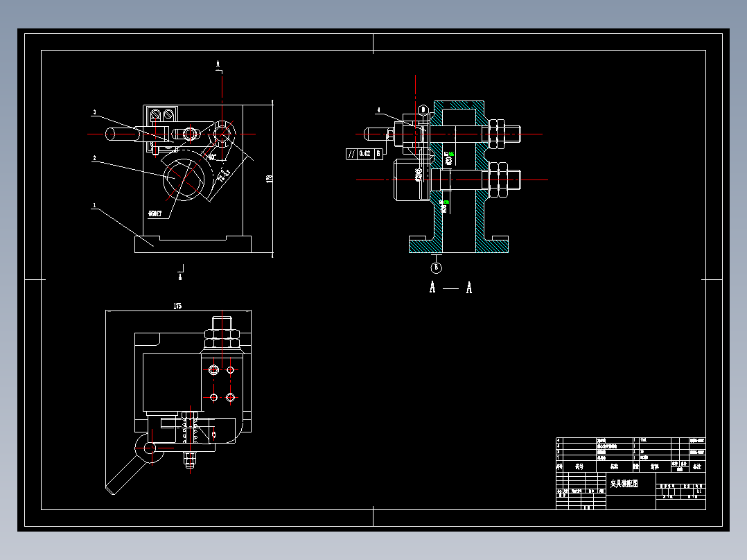Click balloon number 4 in section view
747x560 pixels.
click(379, 110)
